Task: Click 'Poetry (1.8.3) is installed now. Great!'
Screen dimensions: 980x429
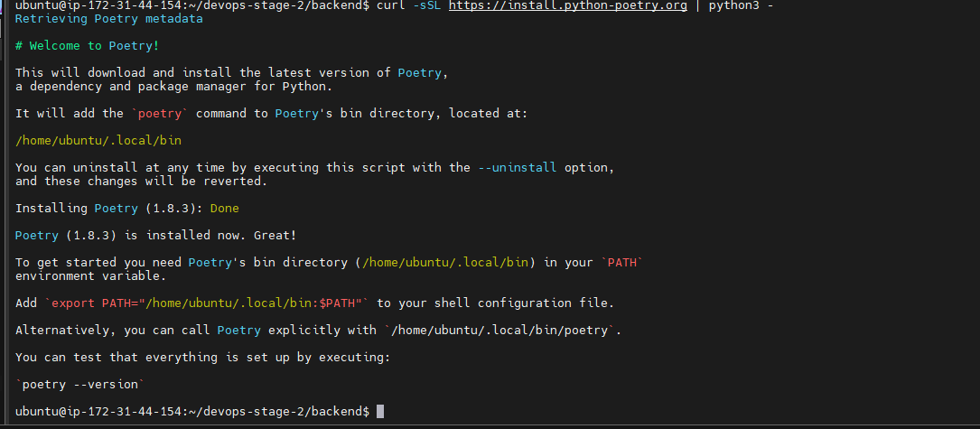Action: click(x=155, y=236)
